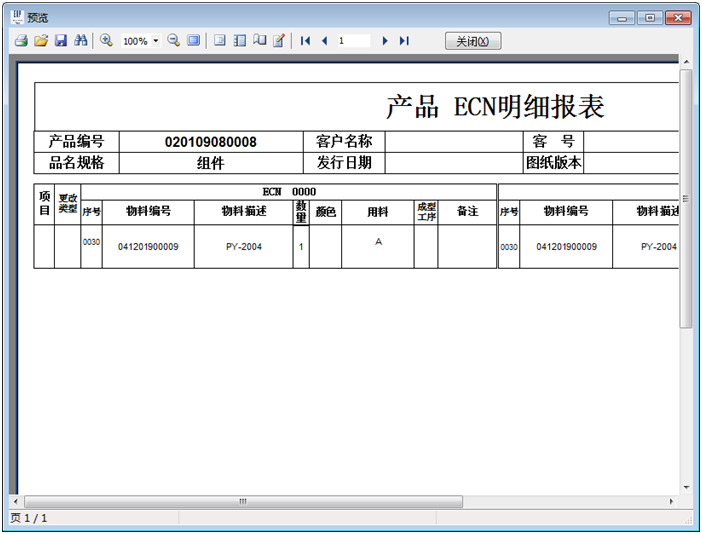Zoom in with the magnifier plus icon
702x534 pixels.
[x=106, y=41]
